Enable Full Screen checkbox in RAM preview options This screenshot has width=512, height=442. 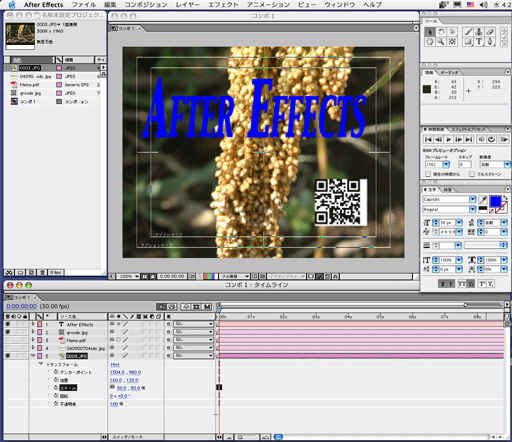472,174
